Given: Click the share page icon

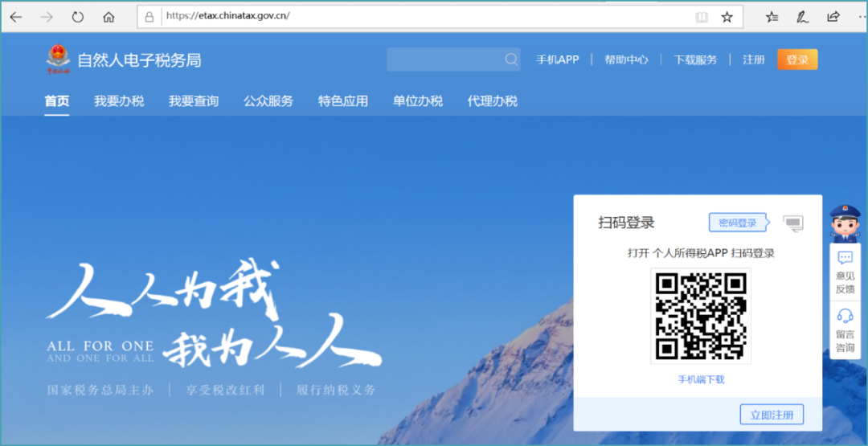Looking at the screenshot, I should (833, 17).
